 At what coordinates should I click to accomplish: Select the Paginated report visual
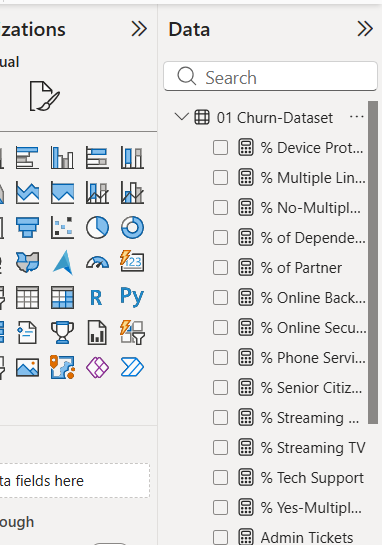(97, 333)
